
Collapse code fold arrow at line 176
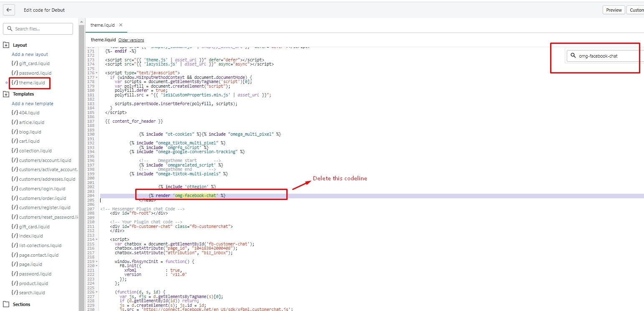tap(97, 73)
